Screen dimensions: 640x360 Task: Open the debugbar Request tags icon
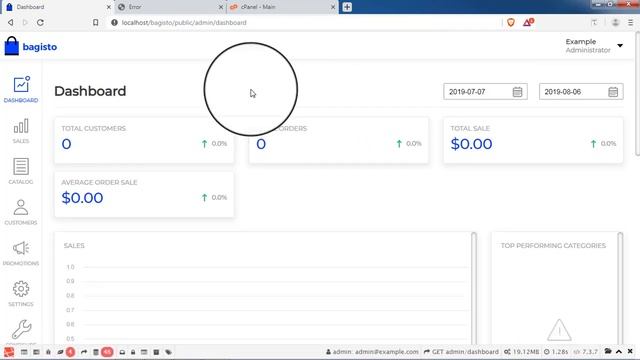coord(168,352)
